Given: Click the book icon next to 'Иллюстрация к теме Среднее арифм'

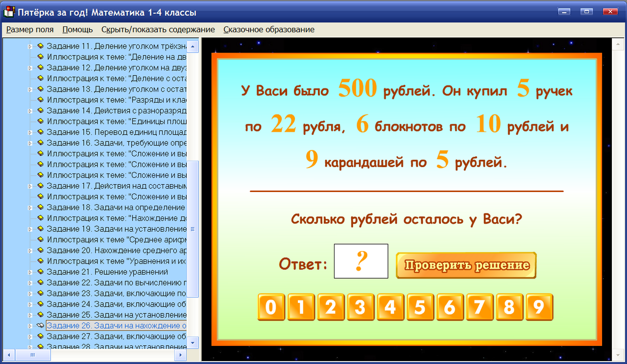Looking at the screenshot, I should click(40, 239).
